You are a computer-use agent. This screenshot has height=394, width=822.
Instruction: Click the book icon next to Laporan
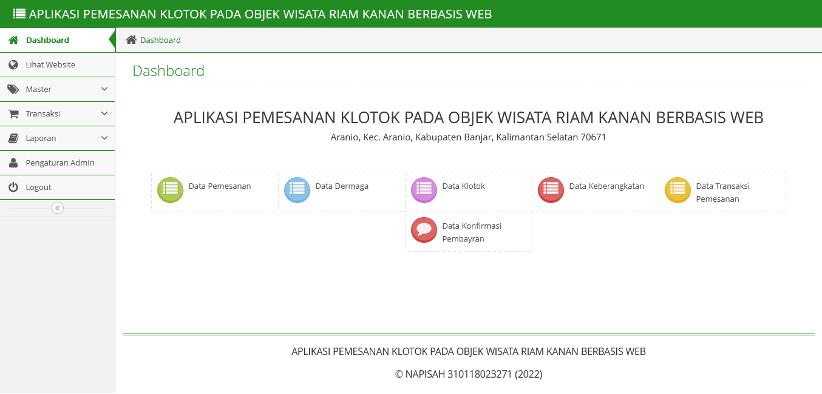coord(14,138)
